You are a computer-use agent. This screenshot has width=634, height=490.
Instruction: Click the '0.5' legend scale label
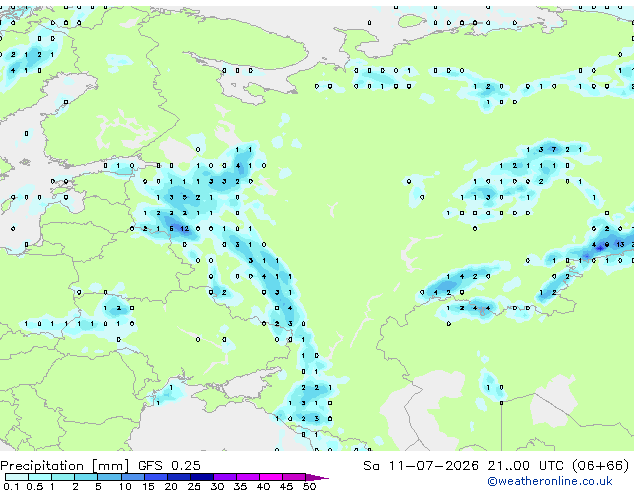point(34,486)
